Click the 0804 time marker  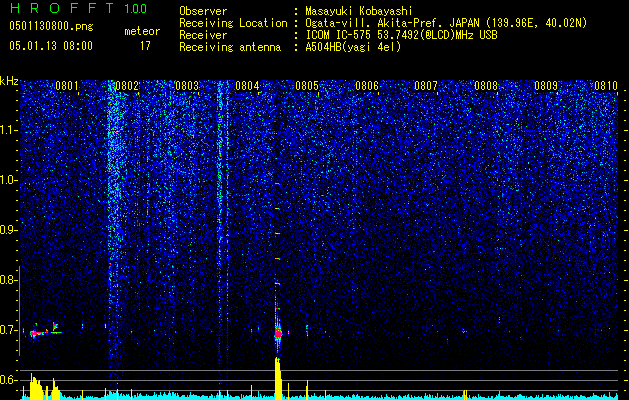pos(247,86)
